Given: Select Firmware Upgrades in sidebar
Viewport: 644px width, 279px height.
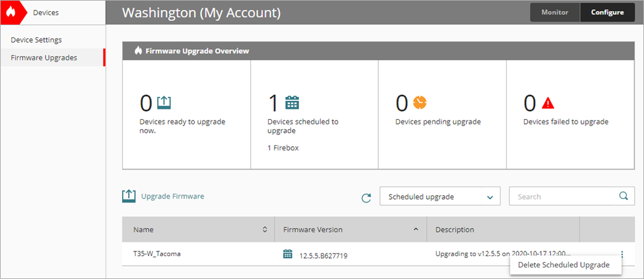Looking at the screenshot, I should 44,58.
